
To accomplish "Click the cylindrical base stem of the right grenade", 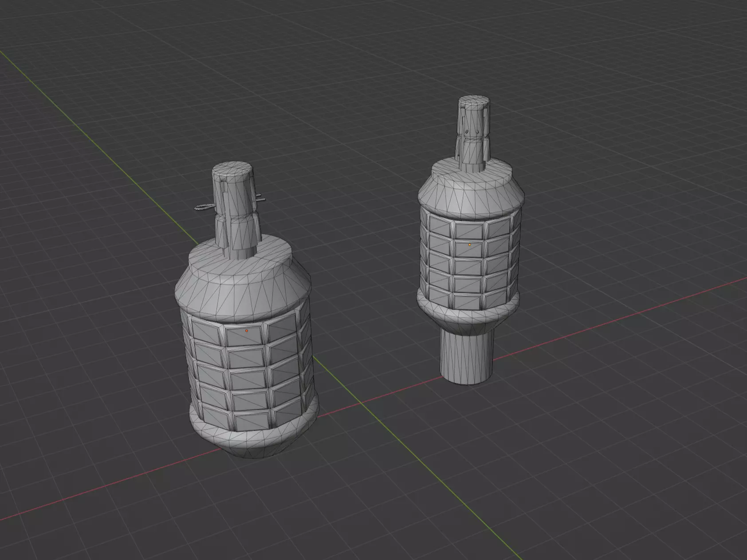I will coord(467,357).
